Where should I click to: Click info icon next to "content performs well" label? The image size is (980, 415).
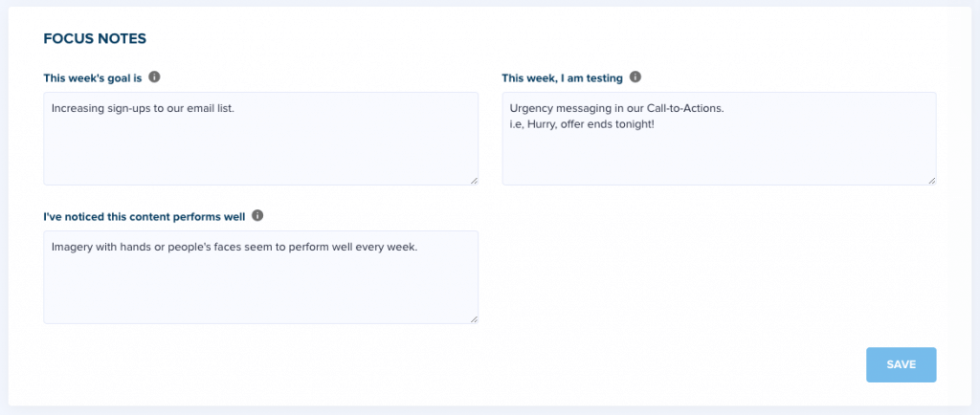(257, 216)
